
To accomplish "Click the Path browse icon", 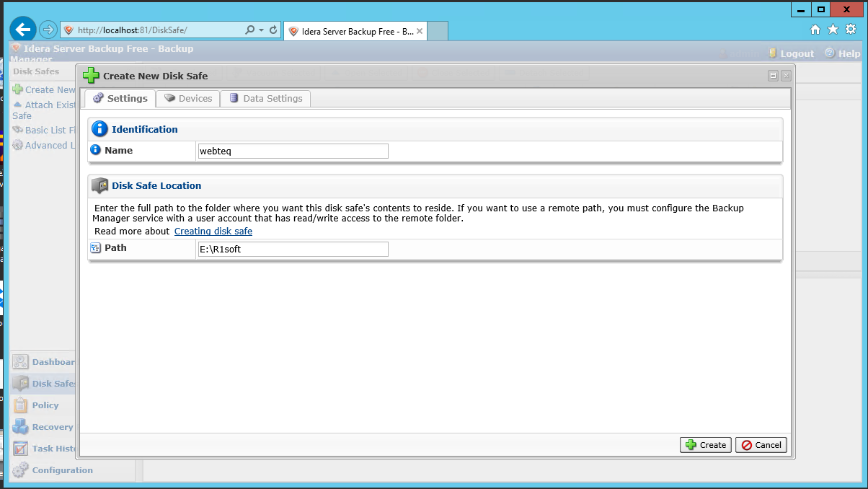I will pyautogui.click(x=95, y=248).
